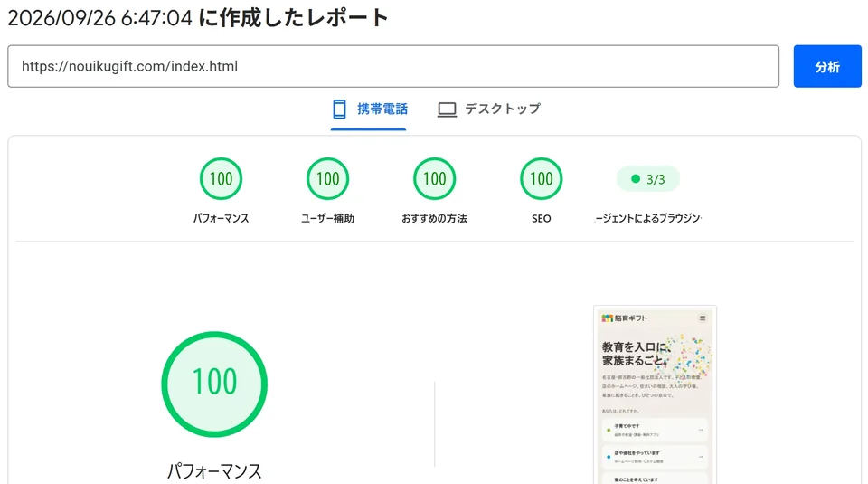The image size is (868, 484).
Task: Click the large 100 performance gauge
Action: [x=214, y=384]
